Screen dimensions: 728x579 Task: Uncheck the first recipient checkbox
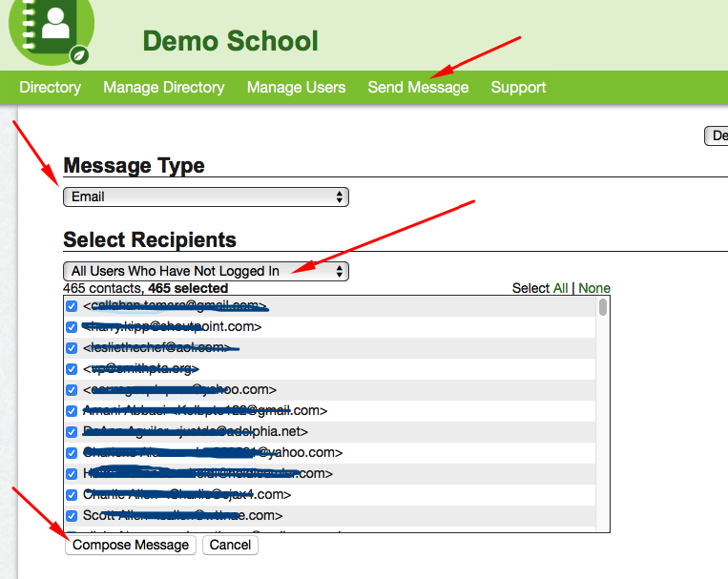pyautogui.click(x=72, y=306)
